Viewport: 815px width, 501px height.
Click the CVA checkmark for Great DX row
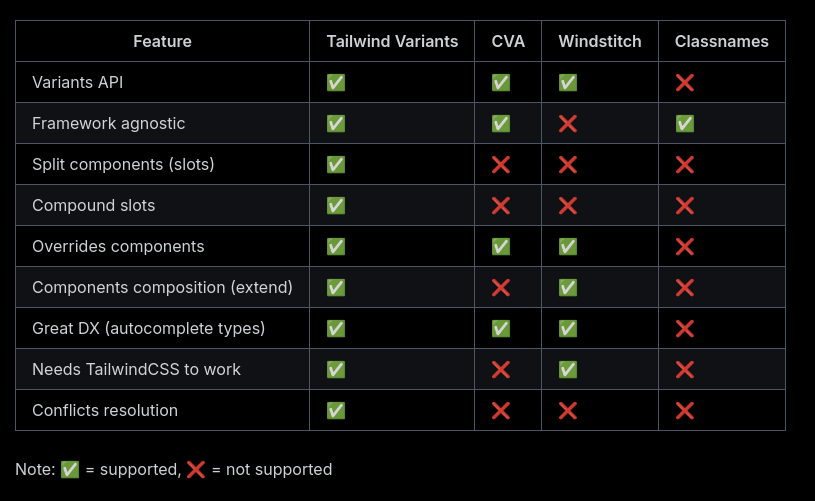click(x=501, y=329)
